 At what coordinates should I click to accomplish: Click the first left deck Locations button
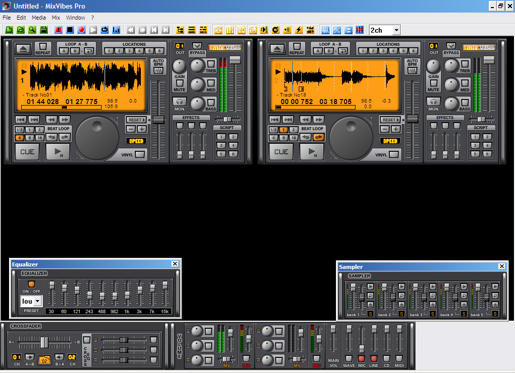click(x=109, y=51)
